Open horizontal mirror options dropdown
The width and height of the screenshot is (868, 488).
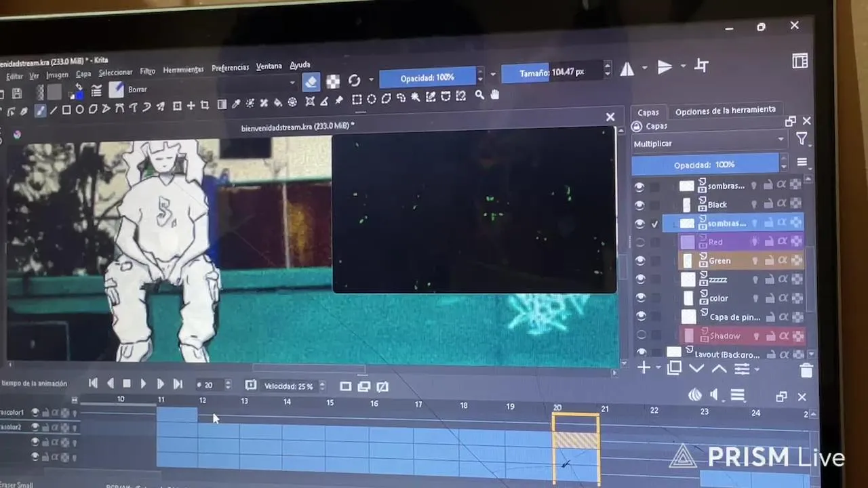click(x=644, y=68)
